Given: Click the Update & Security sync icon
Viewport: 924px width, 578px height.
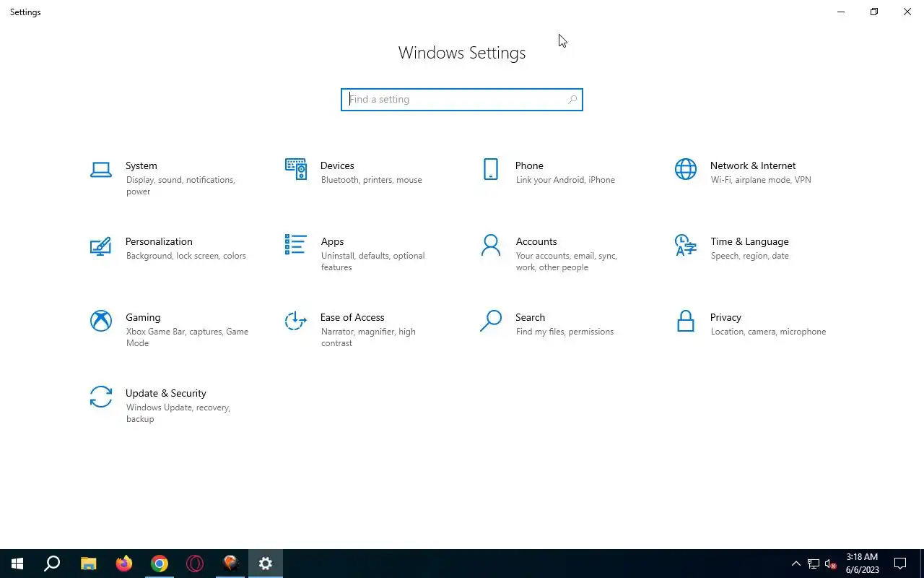Looking at the screenshot, I should 101,397.
